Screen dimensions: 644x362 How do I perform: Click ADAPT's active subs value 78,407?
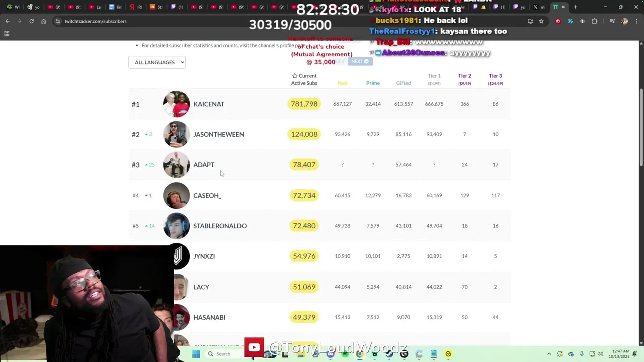pyautogui.click(x=304, y=165)
